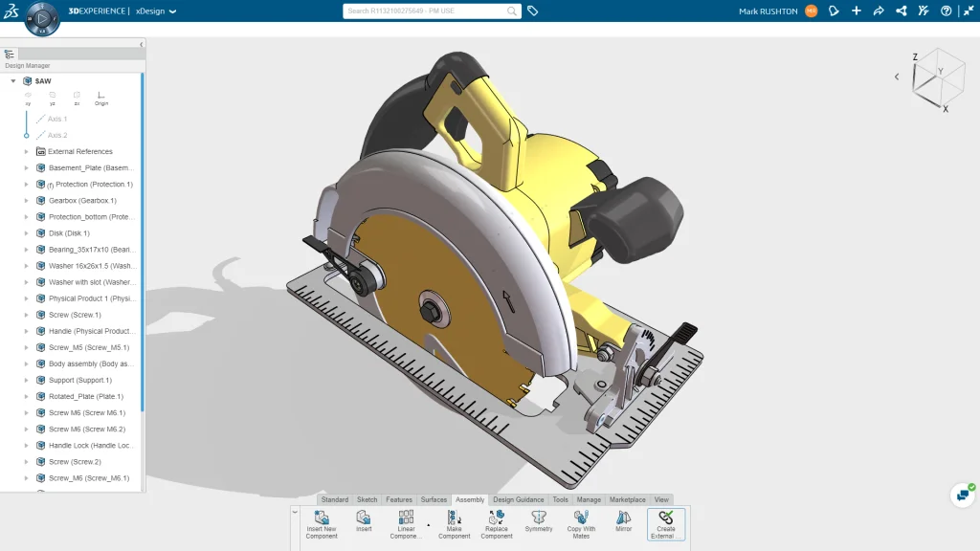
Task: Select the Origin node under SAW
Action: tap(100, 98)
